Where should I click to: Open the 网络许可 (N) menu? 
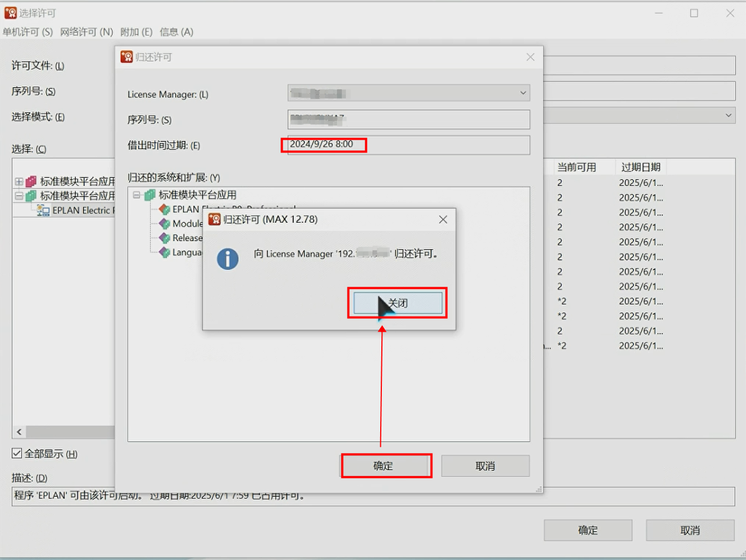click(86, 32)
